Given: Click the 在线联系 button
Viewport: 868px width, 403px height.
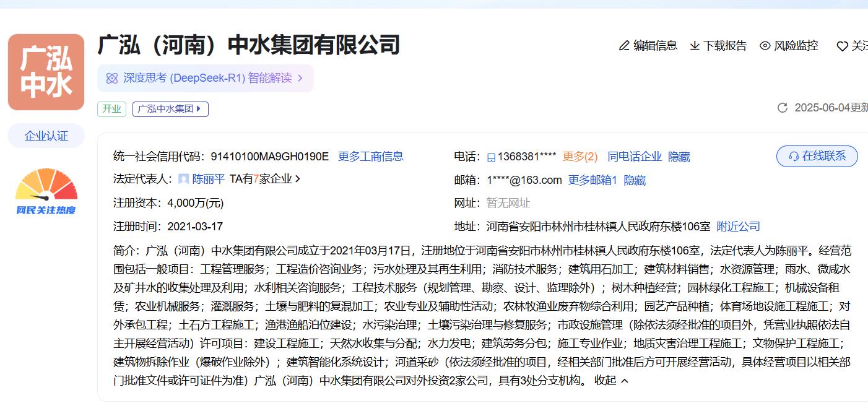Looking at the screenshot, I should 817,156.
